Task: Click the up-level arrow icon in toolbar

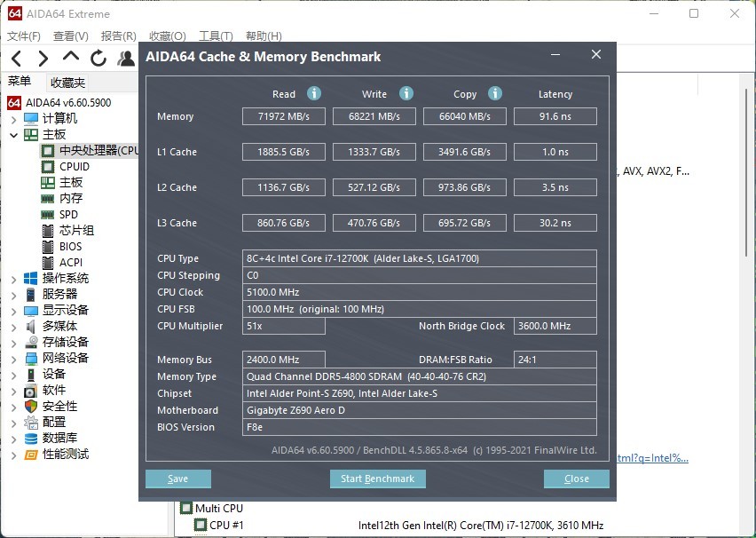Action: [69, 57]
